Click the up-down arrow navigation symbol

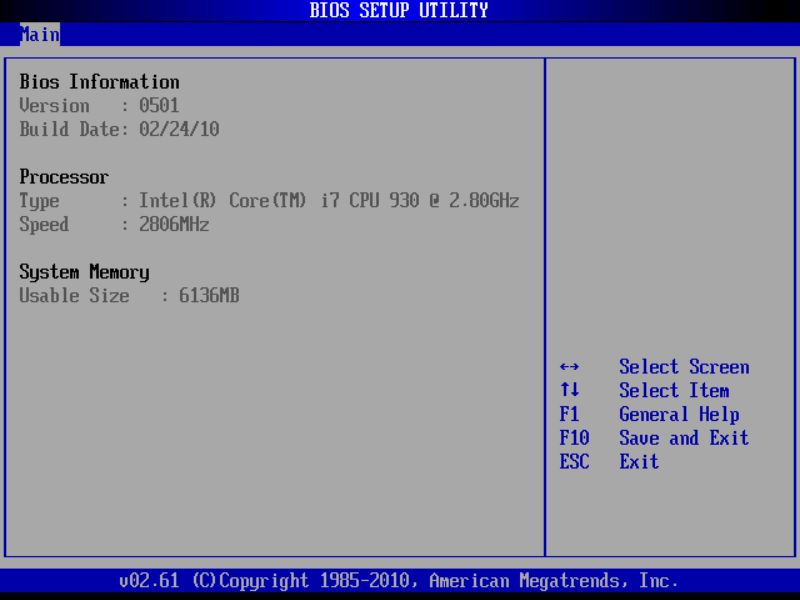point(568,391)
